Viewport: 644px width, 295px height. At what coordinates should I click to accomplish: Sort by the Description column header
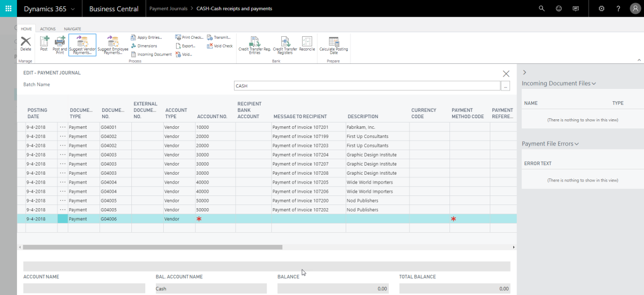(x=363, y=117)
